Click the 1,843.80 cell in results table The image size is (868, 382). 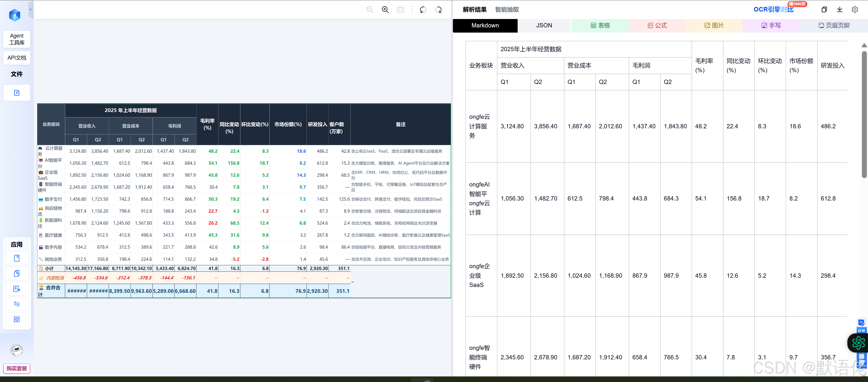(x=676, y=126)
